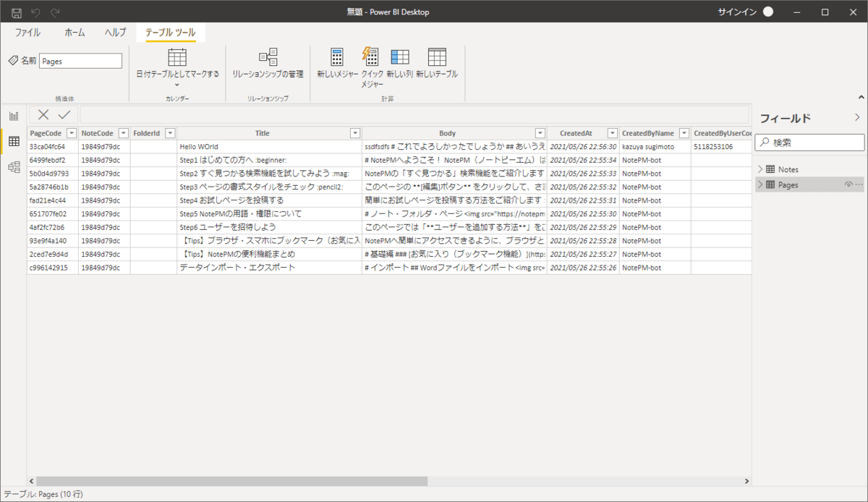Open the ファイル (File) menu tab
Screen dimensions: 868x502
(27, 33)
